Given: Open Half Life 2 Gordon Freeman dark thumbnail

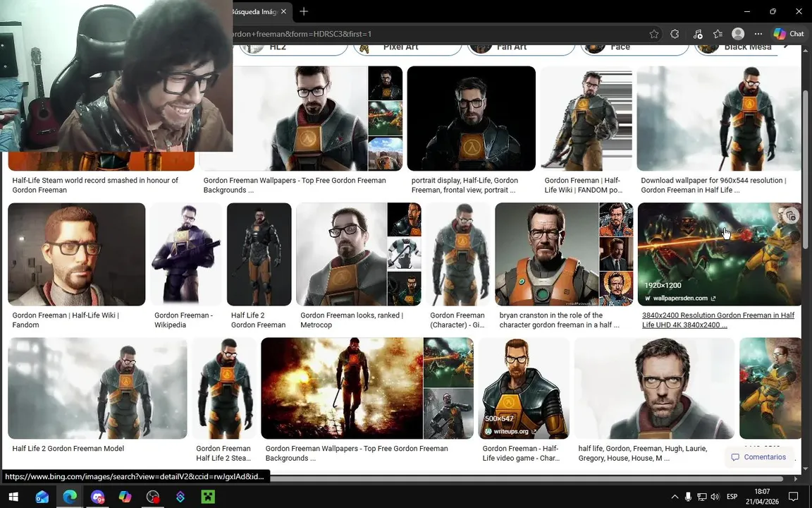Looking at the screenshot, I should click(259, 254).
